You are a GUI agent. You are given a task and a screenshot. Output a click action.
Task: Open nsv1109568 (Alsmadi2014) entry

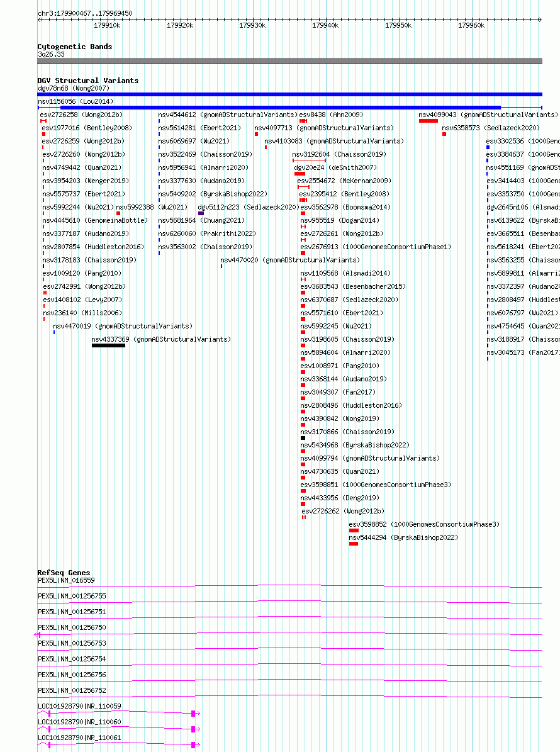point(345,273)
